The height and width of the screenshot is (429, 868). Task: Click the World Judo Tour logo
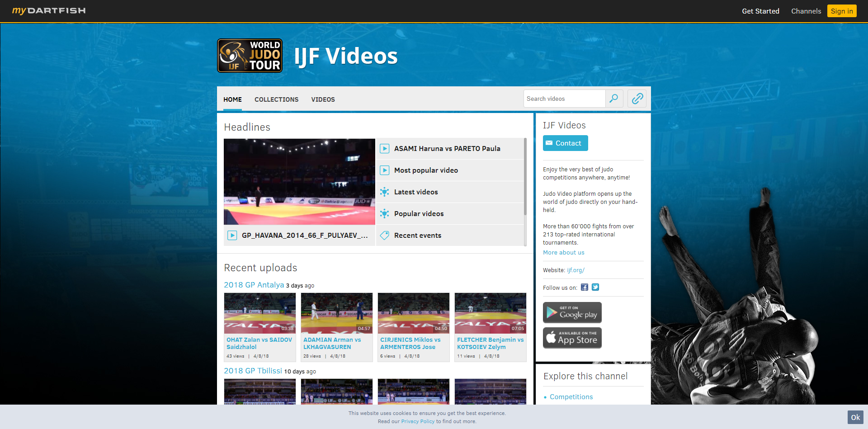coord(250,56)
